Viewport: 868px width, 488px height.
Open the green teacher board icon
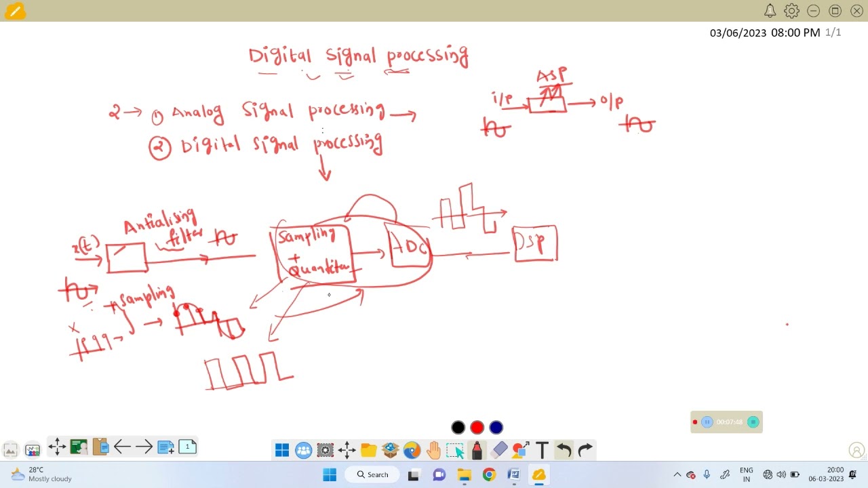[x=79, y=447]
